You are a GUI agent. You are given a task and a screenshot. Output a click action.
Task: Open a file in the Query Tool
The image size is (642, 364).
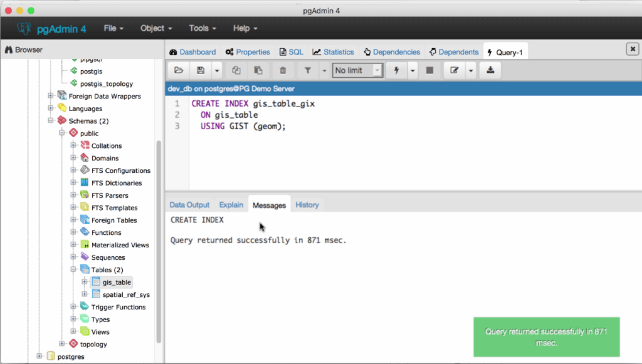coord(178,70)
